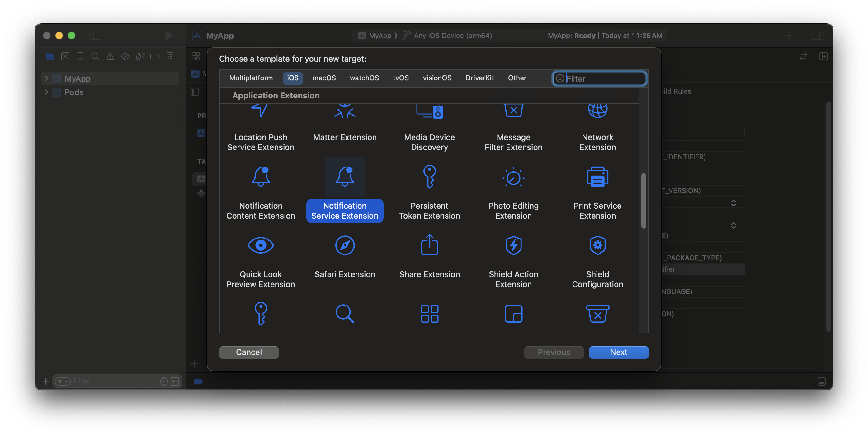868x436 pixels.
Task: Choose the Location Push Service Extension template
Action: click(261, 129)
